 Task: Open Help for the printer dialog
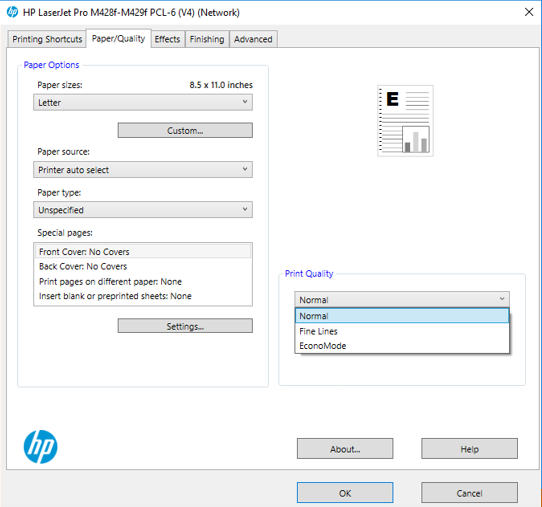(x=469, y=449)
